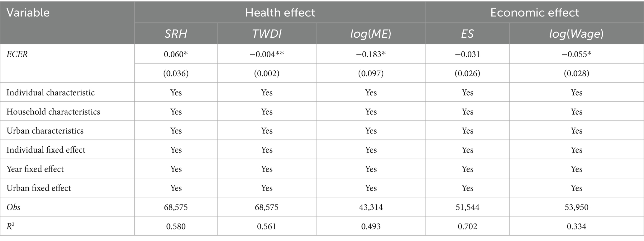This screenshot has width=644, height=241.
Task: Select the Health effect header cell
Action: pyautogui.click(x=280, y=13)
